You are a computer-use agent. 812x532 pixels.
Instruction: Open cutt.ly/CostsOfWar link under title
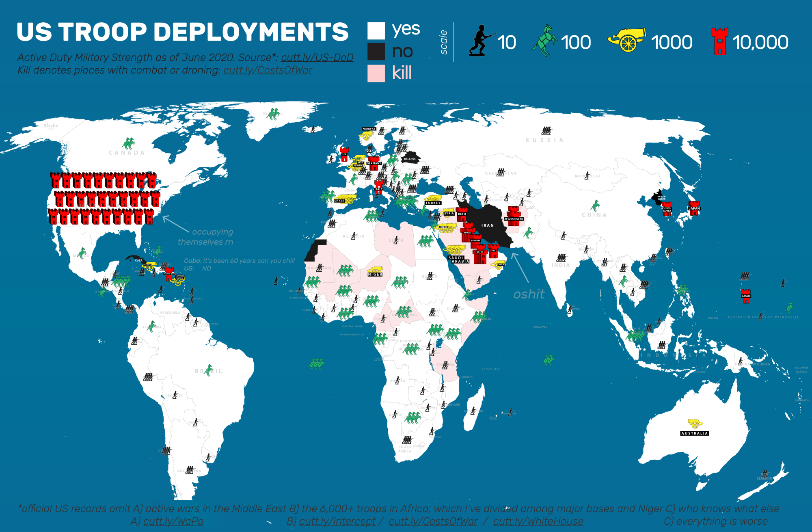[268, 70]
